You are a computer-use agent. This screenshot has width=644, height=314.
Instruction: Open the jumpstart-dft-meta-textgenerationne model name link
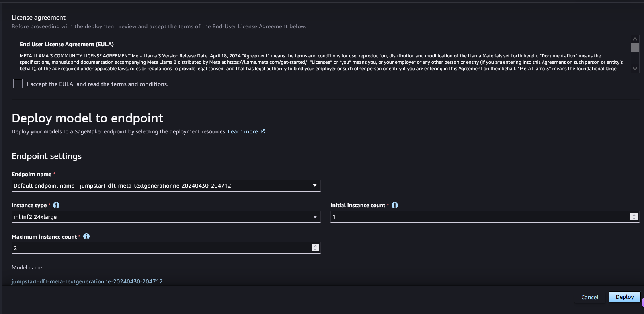tap(87, 281)
